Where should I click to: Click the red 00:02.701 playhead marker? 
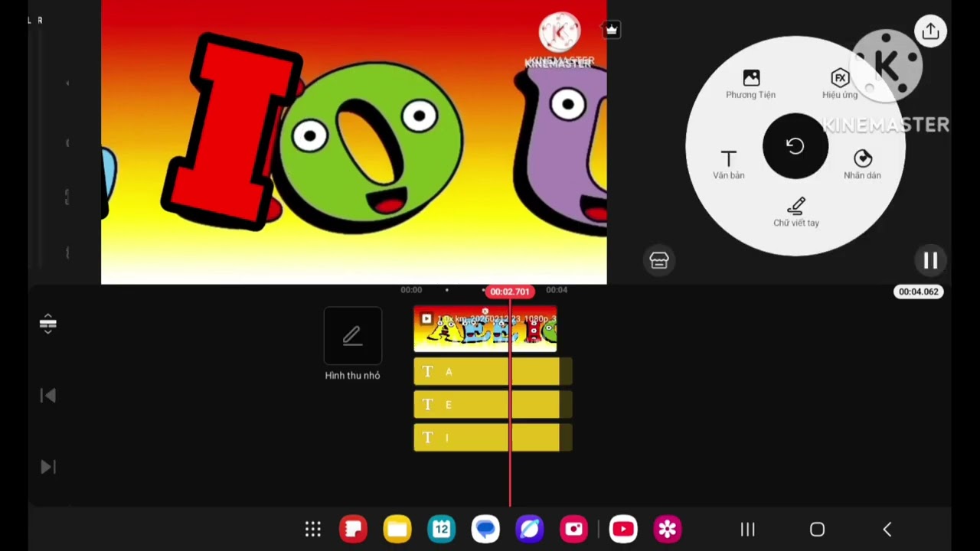pyautogui.click(x=509, y=292)
